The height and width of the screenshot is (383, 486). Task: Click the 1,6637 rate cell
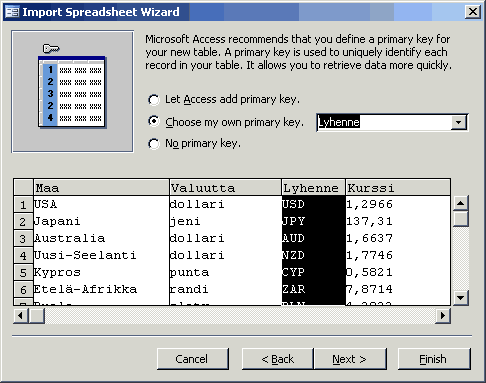pyautogui.click(x=398, y=238)
